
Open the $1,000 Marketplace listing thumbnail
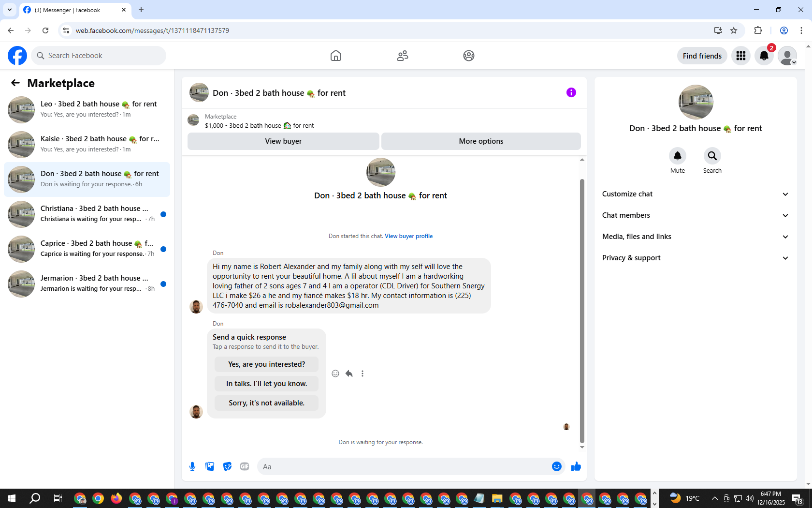193,120
